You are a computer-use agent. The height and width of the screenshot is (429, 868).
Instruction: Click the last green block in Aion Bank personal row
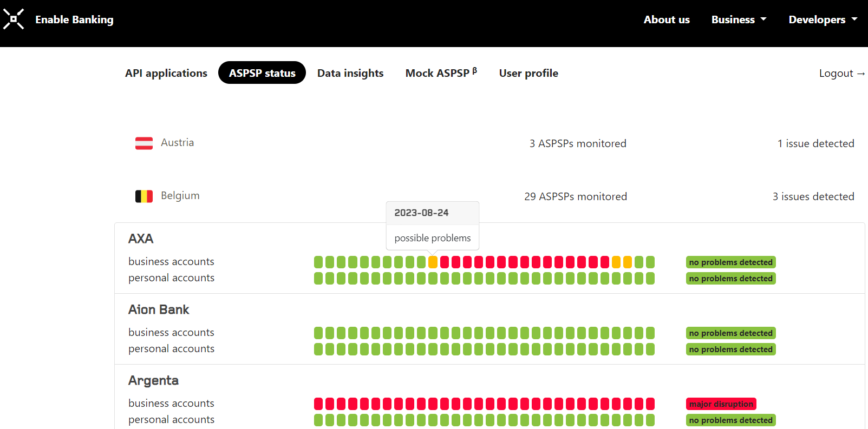click(650, 349)
